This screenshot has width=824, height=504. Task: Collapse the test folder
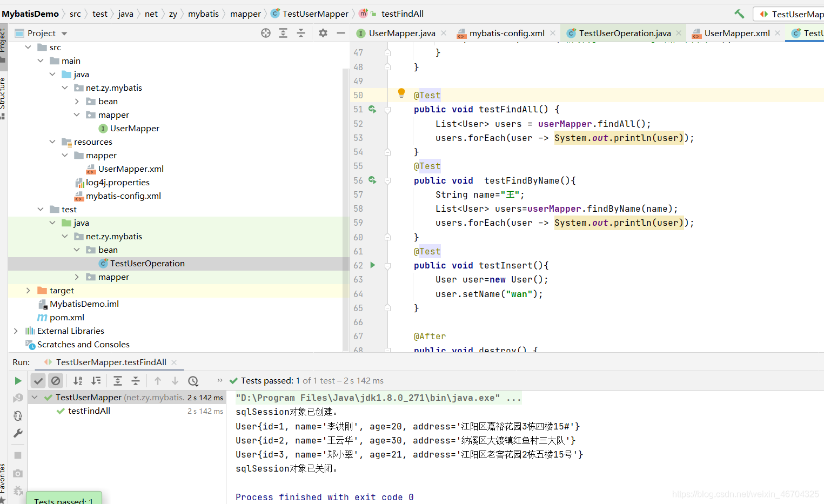(41, 209)
